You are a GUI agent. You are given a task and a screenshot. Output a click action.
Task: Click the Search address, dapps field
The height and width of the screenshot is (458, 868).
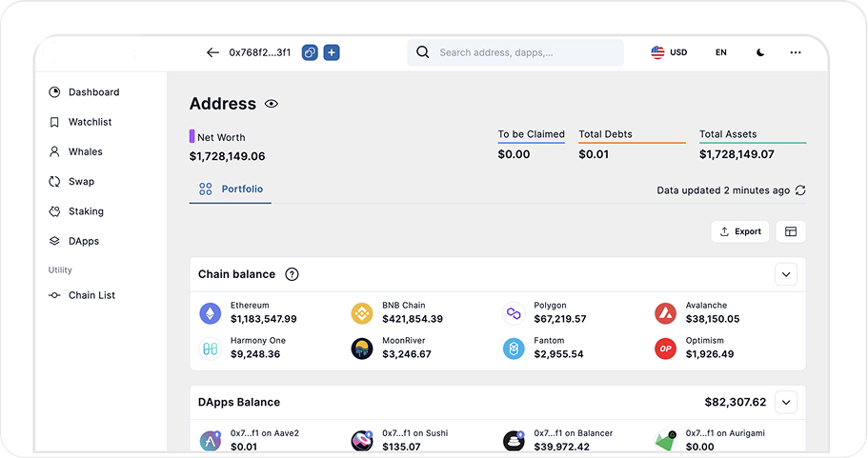515,52
